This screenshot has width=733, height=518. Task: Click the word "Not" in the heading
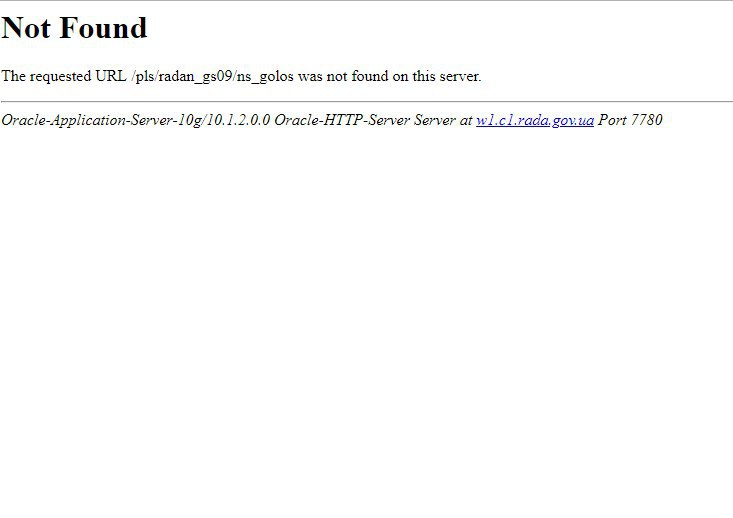tap(26, 28)
